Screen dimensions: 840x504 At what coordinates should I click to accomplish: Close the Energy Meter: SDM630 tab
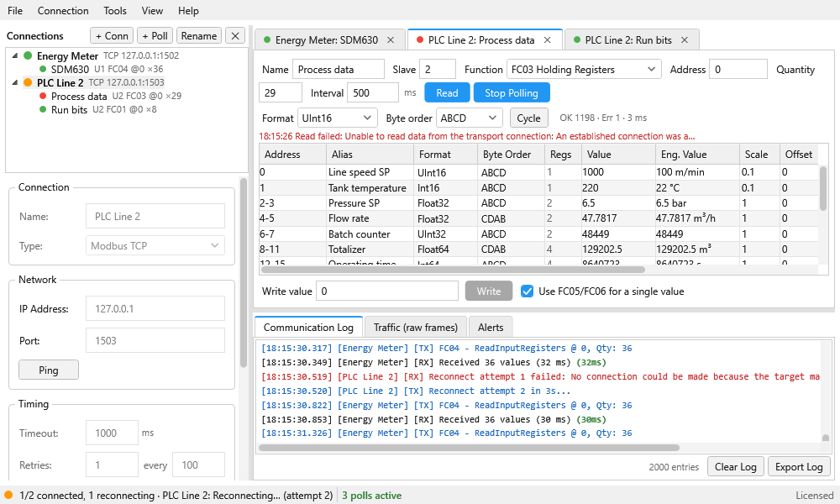coord(391,40)
